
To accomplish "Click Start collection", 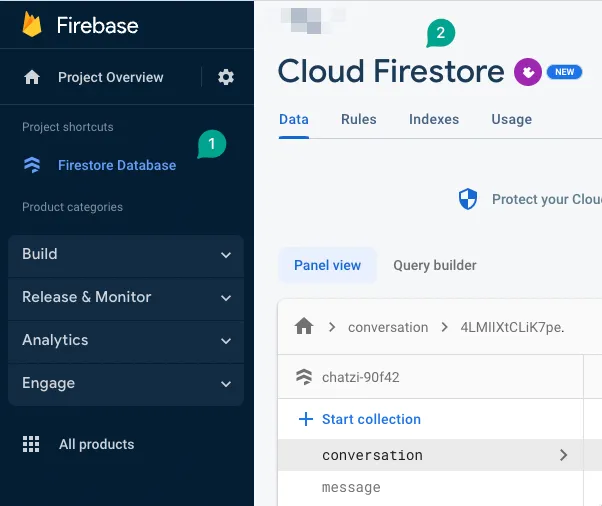I will pos(371,419).
